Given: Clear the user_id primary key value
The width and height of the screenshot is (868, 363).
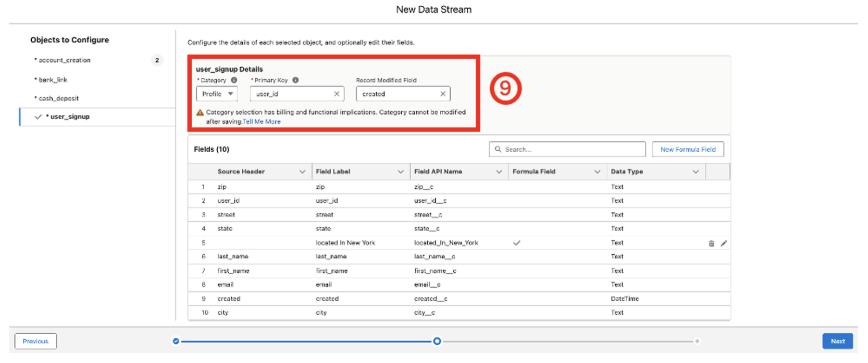Looking at the screenshot, I should coord(336,94).
